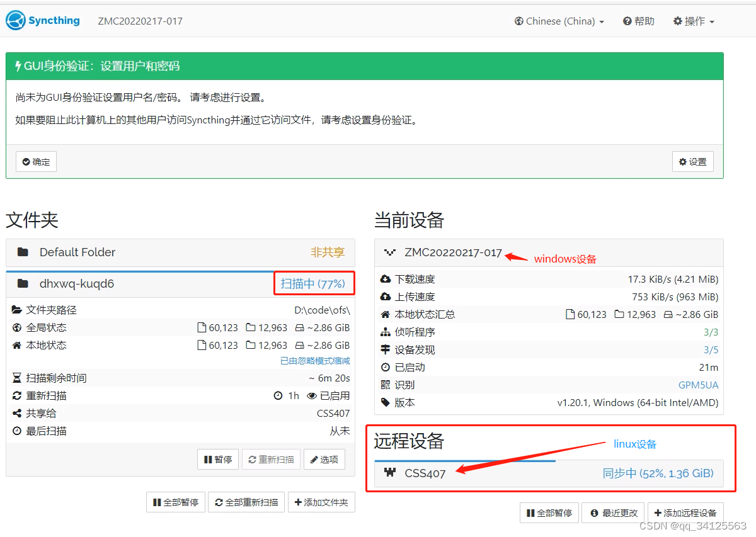Collapse the ZMC20220217-017 device panel

(549, 252)
